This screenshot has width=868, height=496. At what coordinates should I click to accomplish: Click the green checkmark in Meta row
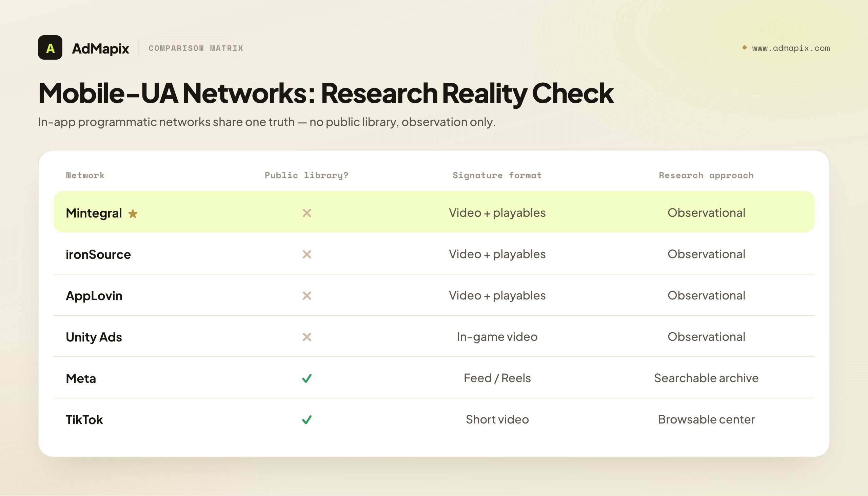307,378
